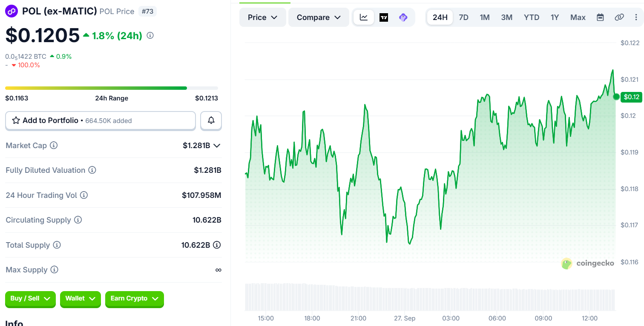Click the 10.622B circulating supply value
Viewport: 644px width, 326px height.
207,220
